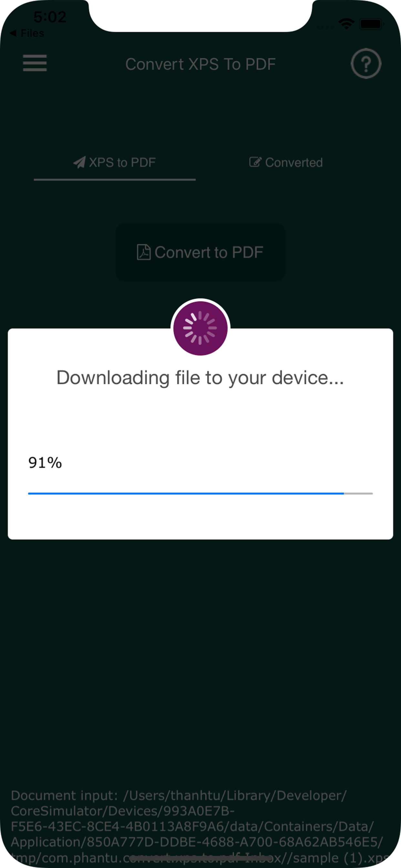Screen dimensions: 401x868
Task: Click the Downloading file to your device message
Action: (200, 378)
